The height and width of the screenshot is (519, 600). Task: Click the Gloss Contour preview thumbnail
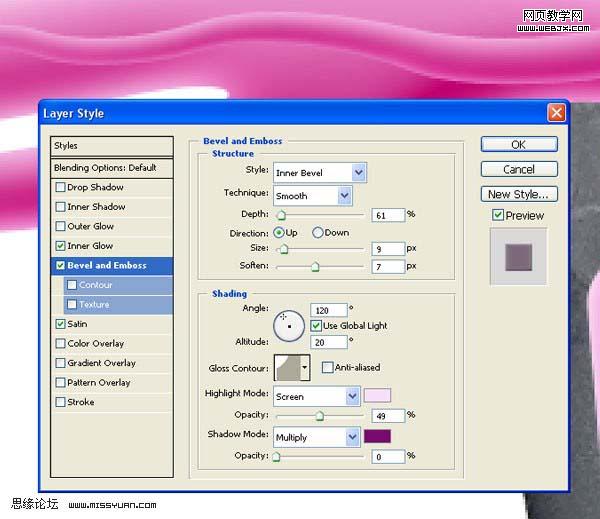point(288,368)
